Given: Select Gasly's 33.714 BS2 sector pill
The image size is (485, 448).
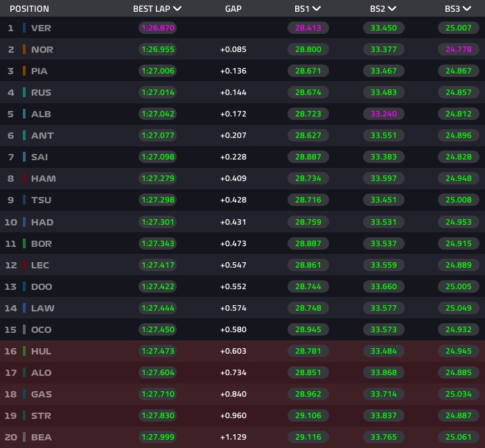Looking at the screenshot, I should point(384,394).
